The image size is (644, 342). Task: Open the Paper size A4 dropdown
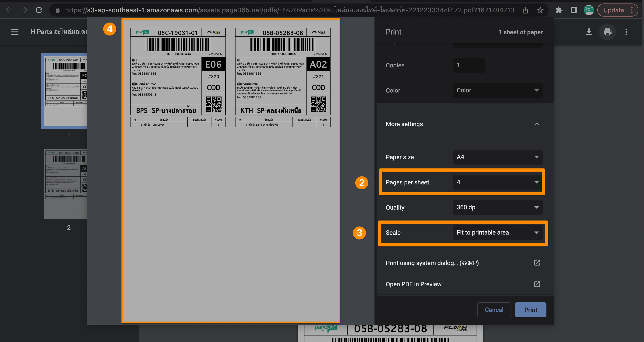(x=497, y=157)
